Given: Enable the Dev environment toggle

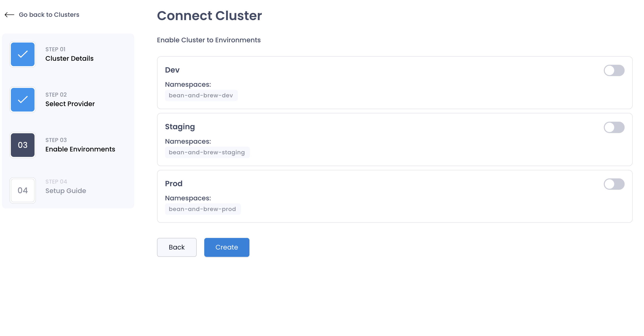Looking at the screenshot, I should pyautogui.click(x=614, y=70).
